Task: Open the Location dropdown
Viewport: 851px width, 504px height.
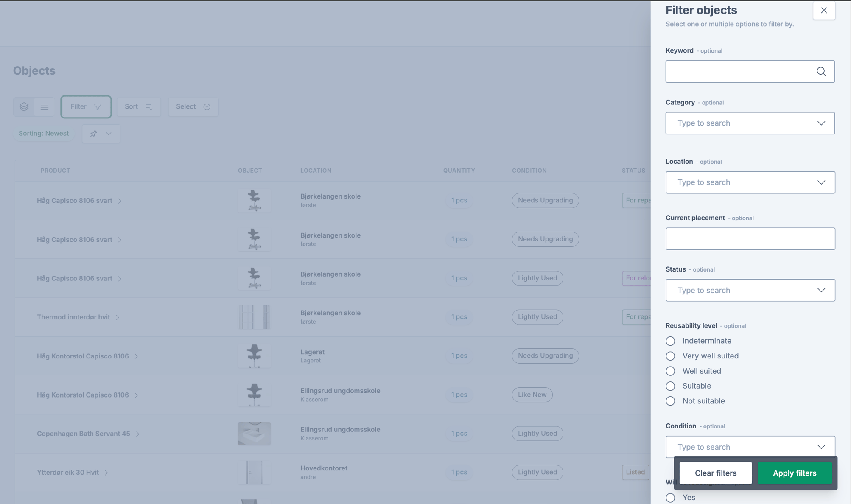Action: (750, 182)
